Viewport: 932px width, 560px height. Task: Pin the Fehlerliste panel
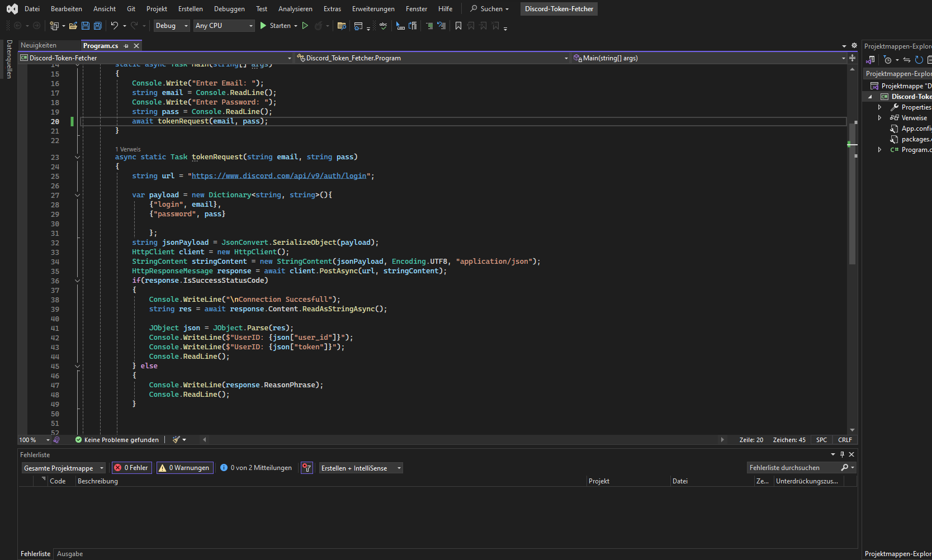(x=843, y=454)
